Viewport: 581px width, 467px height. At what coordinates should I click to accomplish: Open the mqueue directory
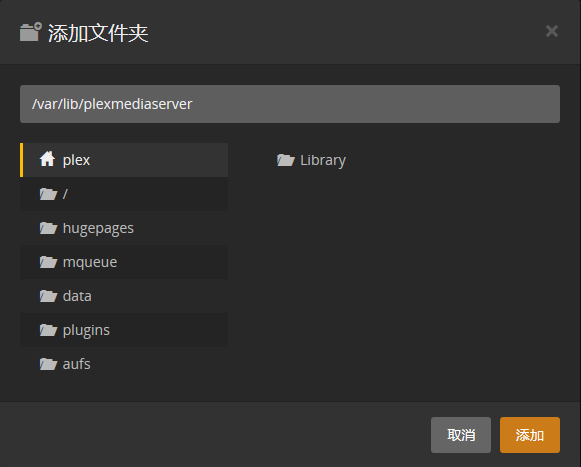tap(124, 262)
